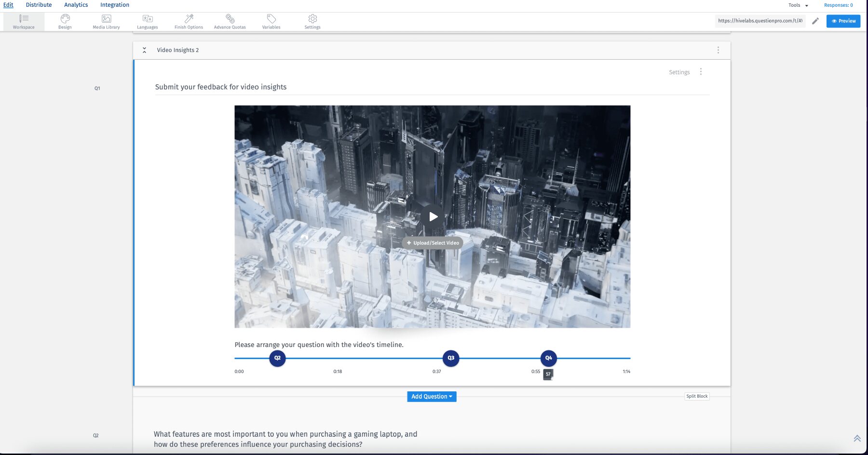Open the Languages panel

[147, 21]
